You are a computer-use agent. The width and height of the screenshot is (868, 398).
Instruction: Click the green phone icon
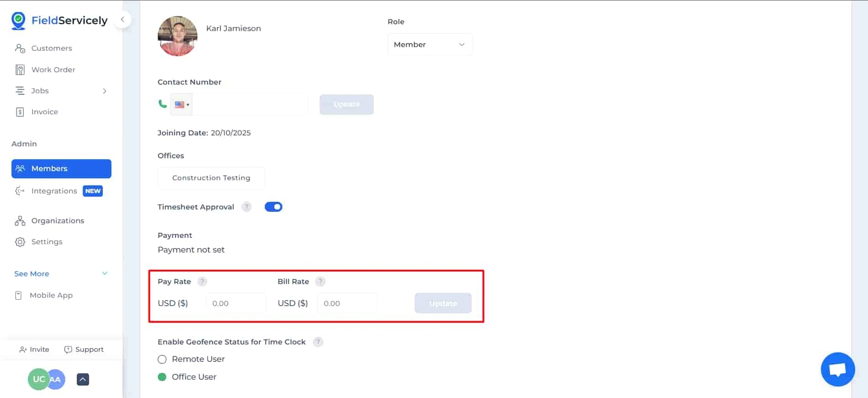tap(162, 104)
